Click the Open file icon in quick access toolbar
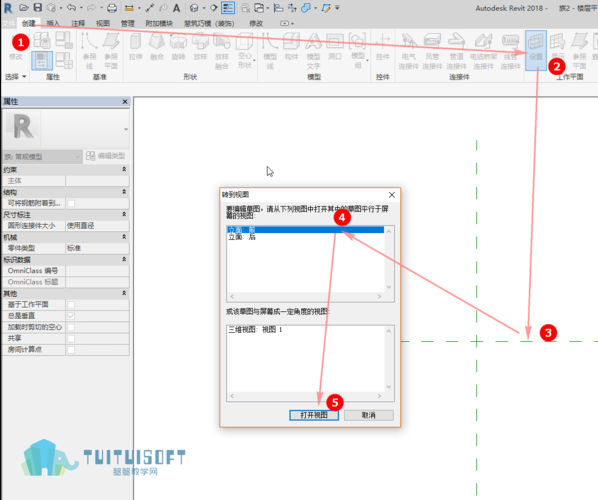 [x=24, y=7]
